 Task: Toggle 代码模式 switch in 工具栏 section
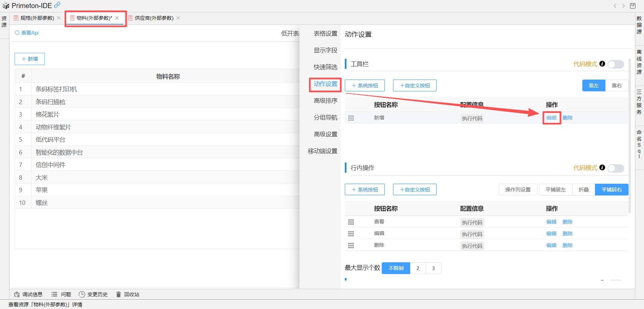(x=616, y=64)
